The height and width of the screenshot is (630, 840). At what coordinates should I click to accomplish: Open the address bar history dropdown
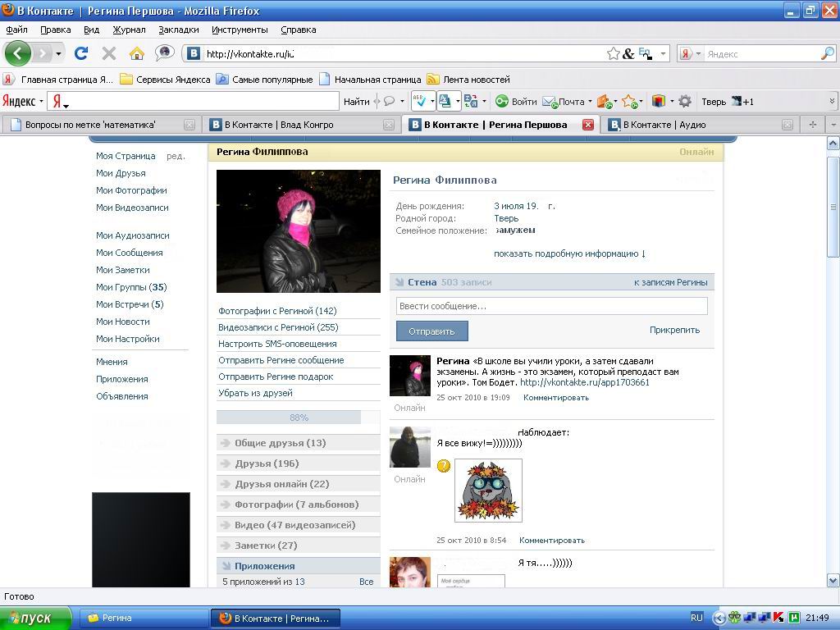[663, 53]
